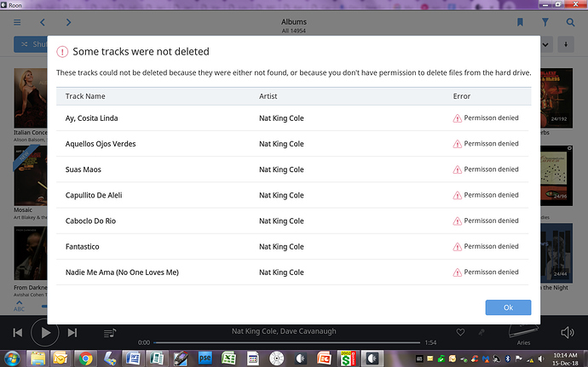The image size is (588, 367).
Task: Select the 'Suas Maos' track name
Action: [x=84, y=169]
